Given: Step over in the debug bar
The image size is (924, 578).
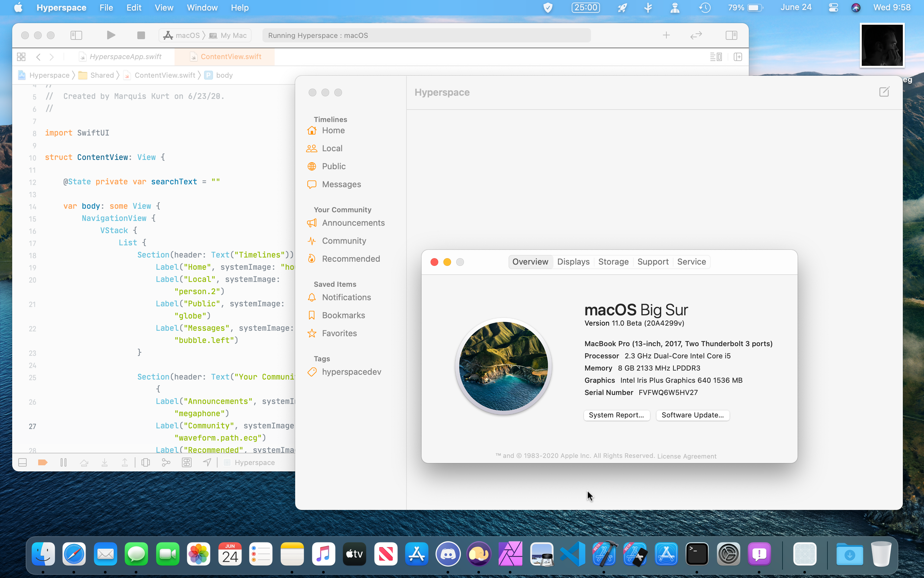Looking at the screenshot, I should click(x=84, y=462).
